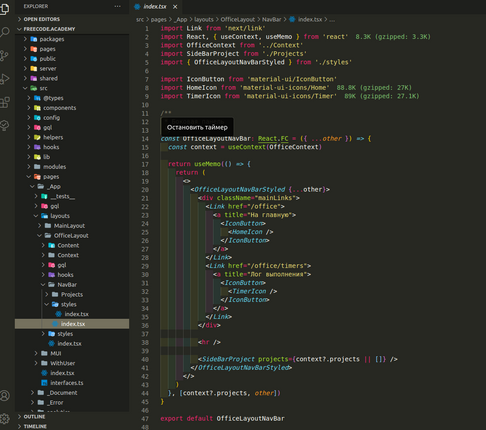Expand the Projects folder
The height and width of the screenshot is (430, 486).
tap(72, 295)
